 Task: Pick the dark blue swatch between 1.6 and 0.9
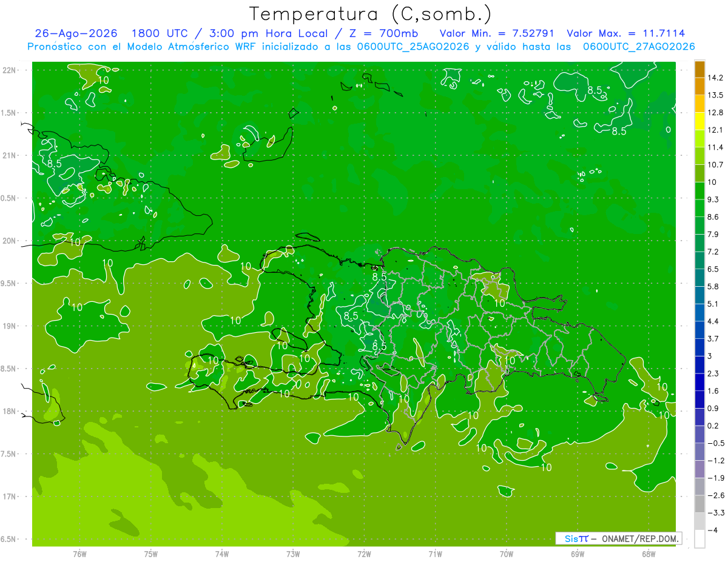click(699, 400)
